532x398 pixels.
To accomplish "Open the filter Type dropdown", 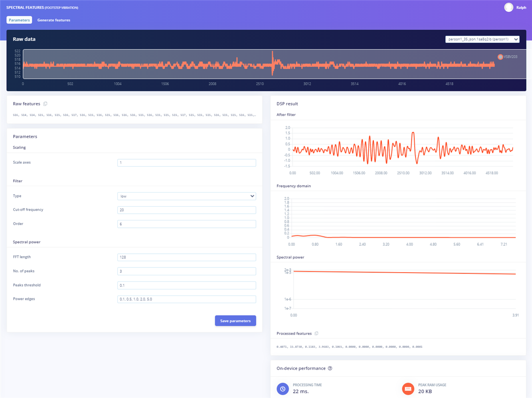I will tap(186, 196).
